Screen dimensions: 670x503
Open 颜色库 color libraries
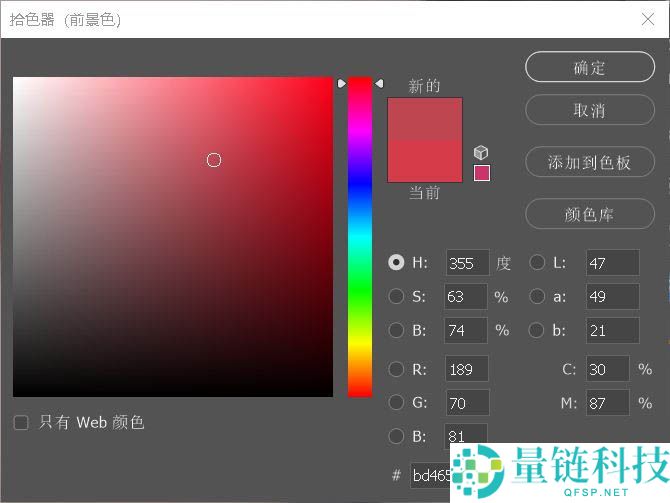tap(589, 215)
